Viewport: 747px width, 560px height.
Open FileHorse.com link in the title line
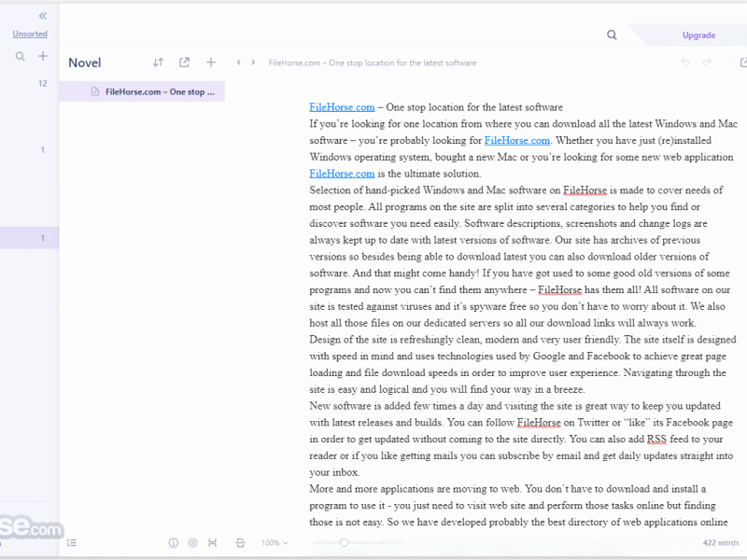pyautogui.click(x=342, y=107)
